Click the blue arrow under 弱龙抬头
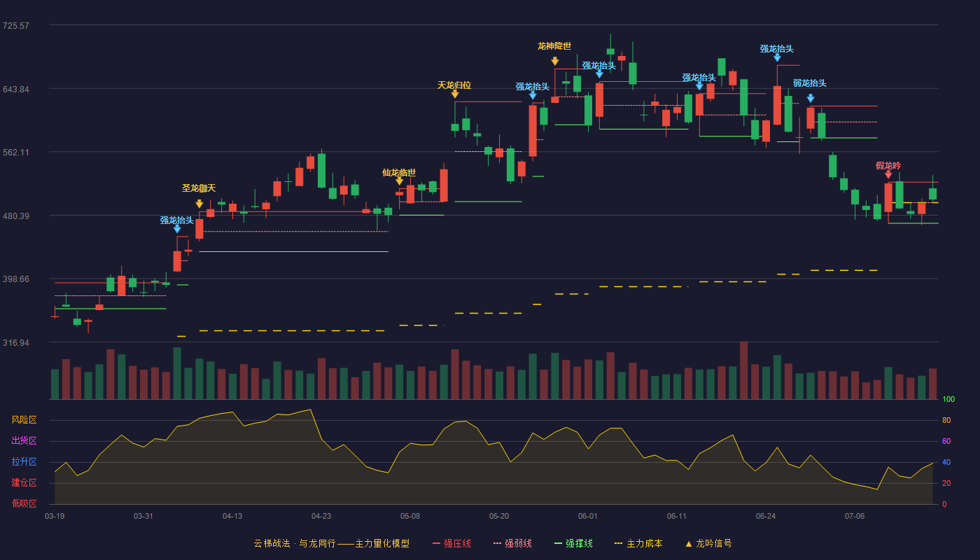The width and height of the screenshot is (980, 560). tap(811, 99)
